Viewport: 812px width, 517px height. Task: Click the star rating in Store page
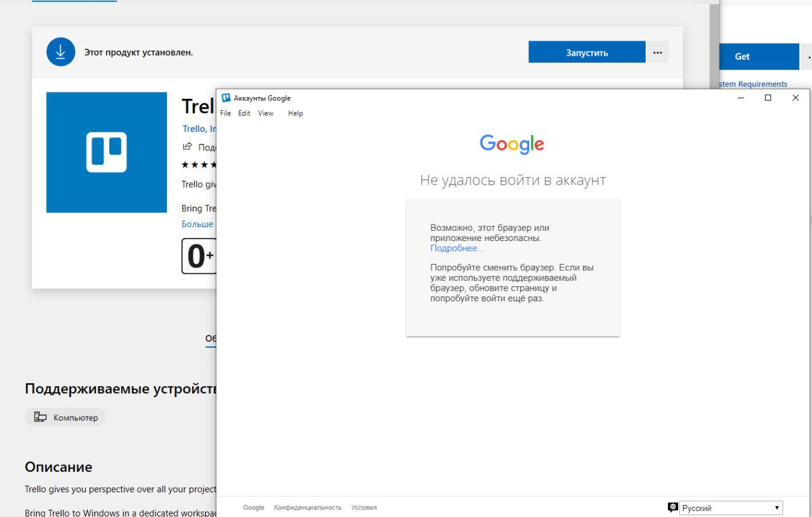point(199,165)
